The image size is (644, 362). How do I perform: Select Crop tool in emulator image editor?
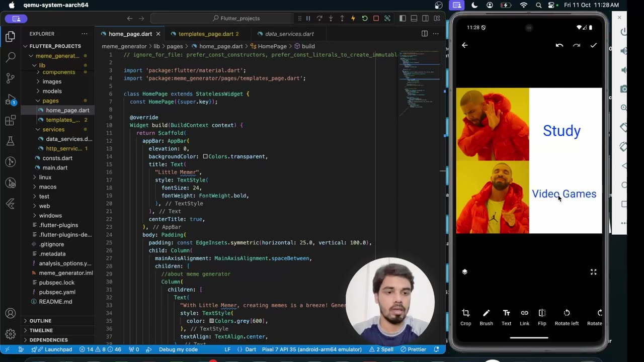(466, 318)
